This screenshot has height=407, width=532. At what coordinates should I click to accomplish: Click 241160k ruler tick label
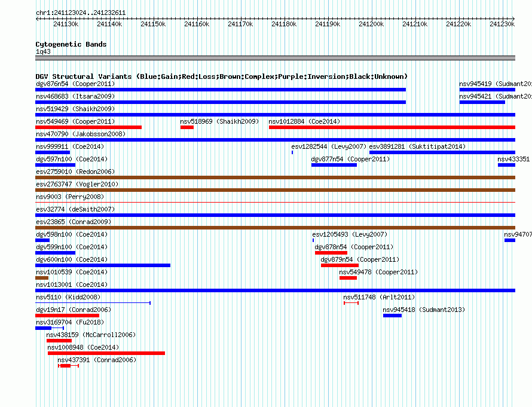click(197, 24)
